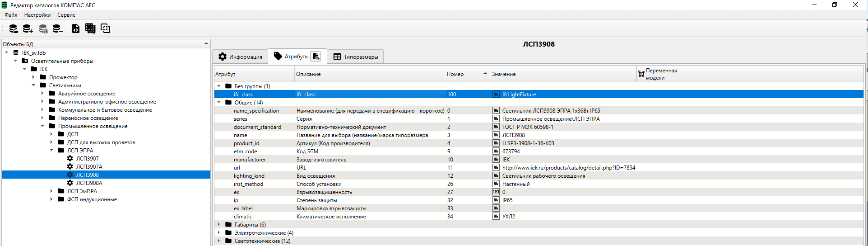Image resolution: width=868 pixels, height=246 pixels.
Task: Open the Файл menu
Action: 11,15
